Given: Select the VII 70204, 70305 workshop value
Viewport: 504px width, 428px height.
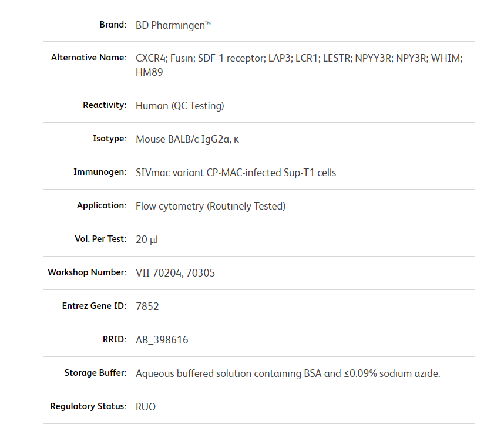Looking at the screenshot, I should tap(175, 273).
